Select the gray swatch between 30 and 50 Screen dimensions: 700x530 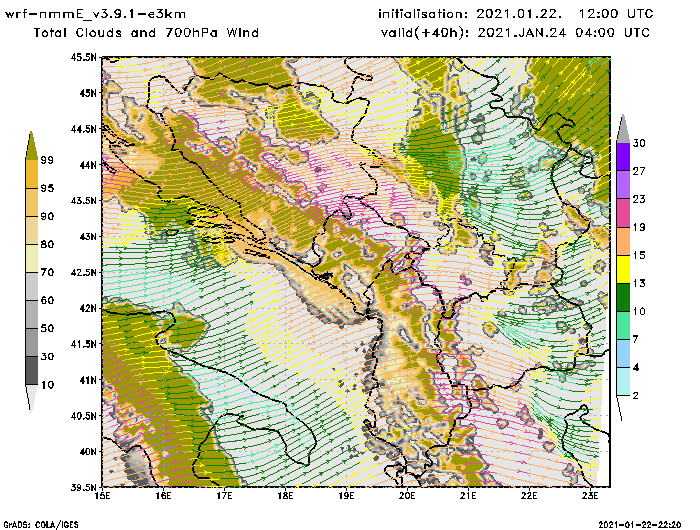pyautogui.click(x=32, y=342)
